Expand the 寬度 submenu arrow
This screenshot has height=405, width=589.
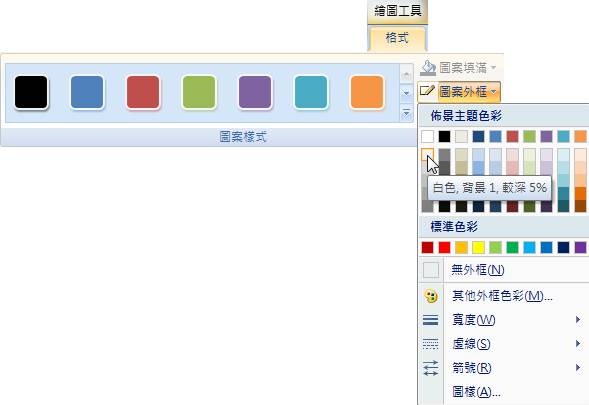[578, 320]
